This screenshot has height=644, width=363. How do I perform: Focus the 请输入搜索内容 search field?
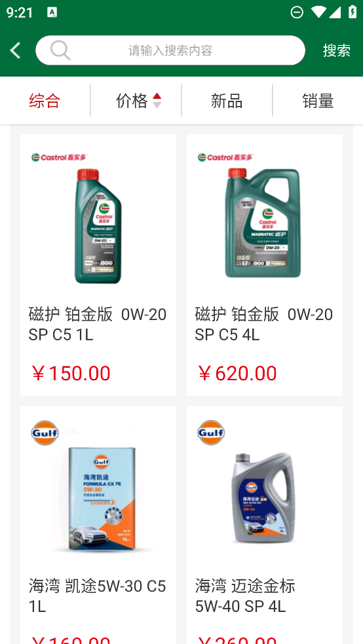170,50
